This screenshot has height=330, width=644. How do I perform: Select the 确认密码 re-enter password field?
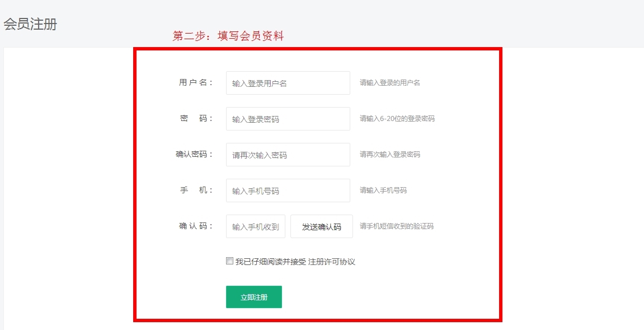[x=288, y=155]
